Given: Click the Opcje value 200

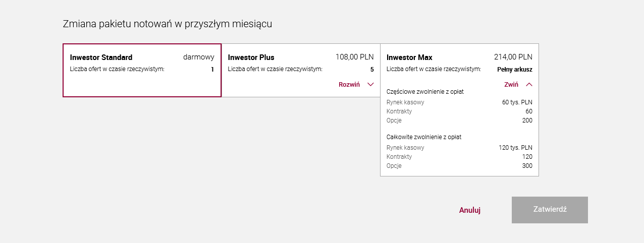Looking at the screenshot, I should tap(527, 120).
